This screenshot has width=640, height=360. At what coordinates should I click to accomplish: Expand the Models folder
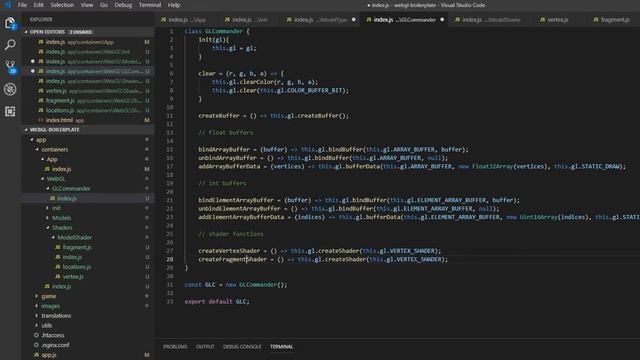pos(48,218)
